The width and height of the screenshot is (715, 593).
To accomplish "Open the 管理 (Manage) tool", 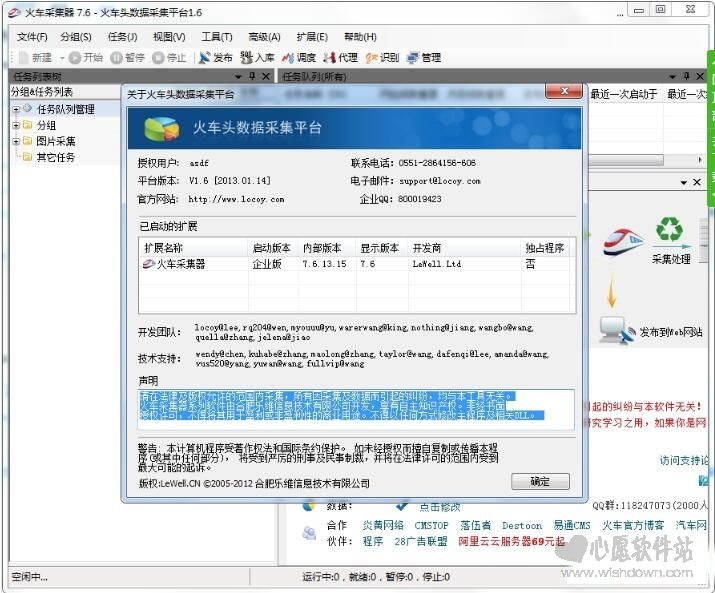I will (424, 57).
